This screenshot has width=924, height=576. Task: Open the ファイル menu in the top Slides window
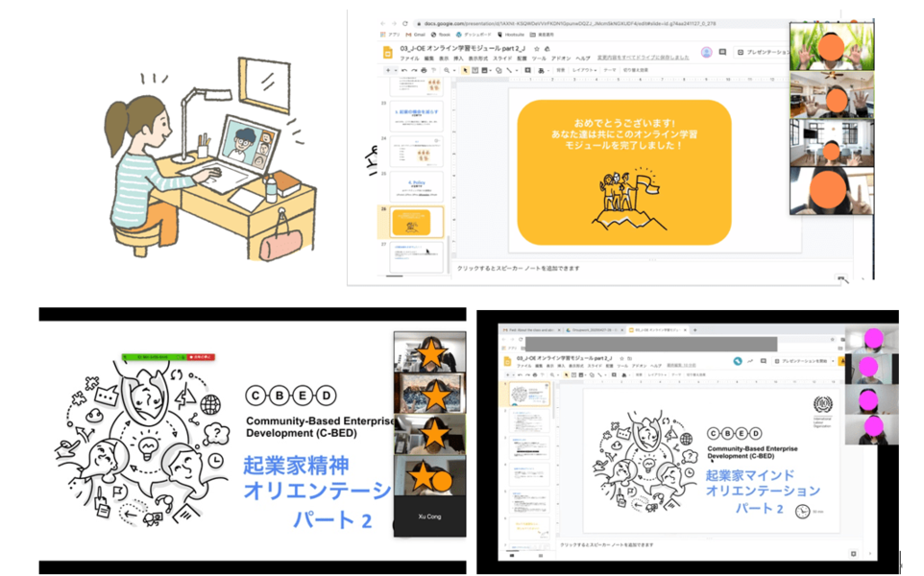(409, 59)
